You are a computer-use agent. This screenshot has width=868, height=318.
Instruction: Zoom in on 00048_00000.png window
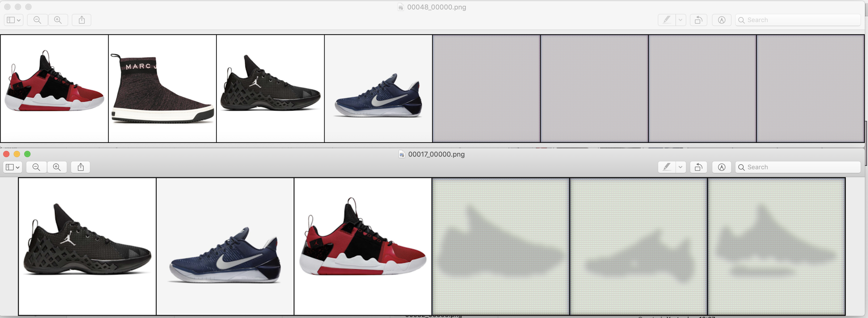pos(58,20)
